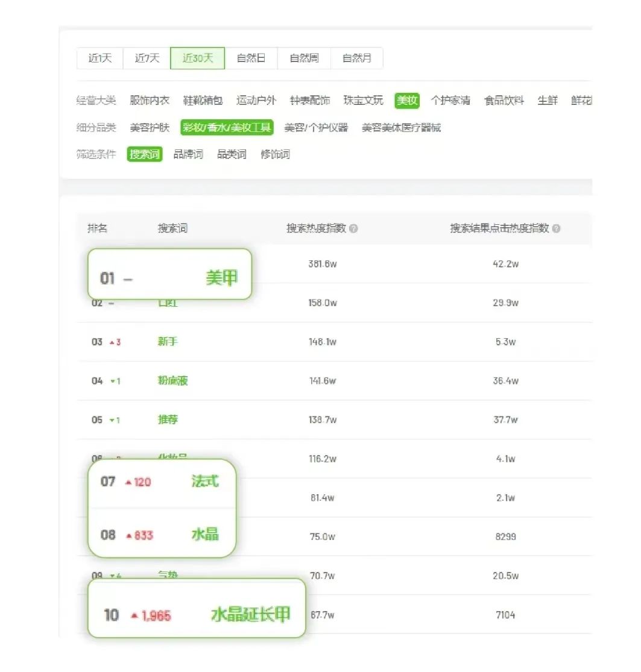
Task: Click the 搜索词 column header
Action: tap(173, 228)
